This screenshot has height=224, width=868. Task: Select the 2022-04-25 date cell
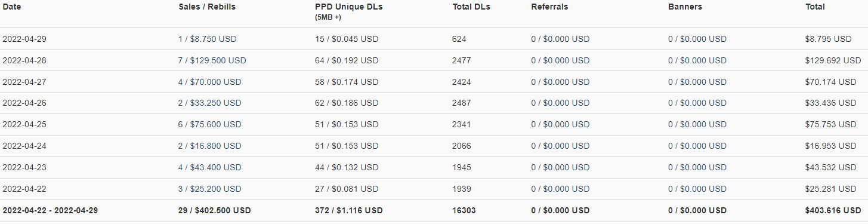coord(24,125)
